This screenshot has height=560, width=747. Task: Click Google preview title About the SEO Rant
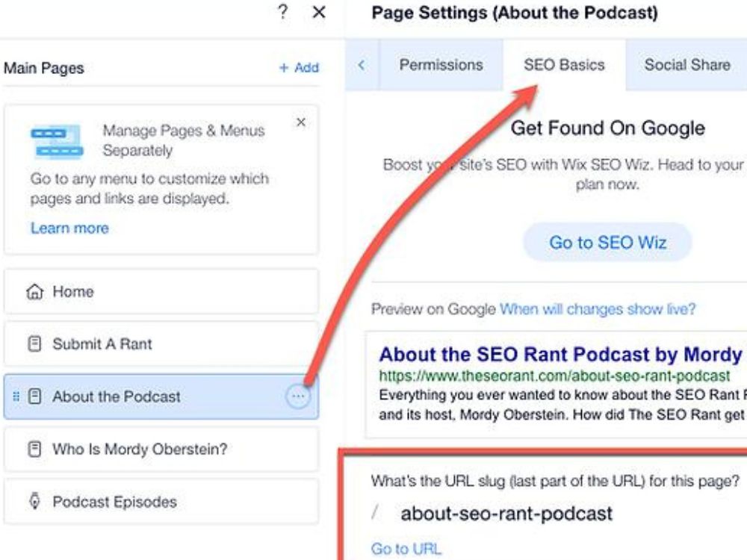click(561, 355)
